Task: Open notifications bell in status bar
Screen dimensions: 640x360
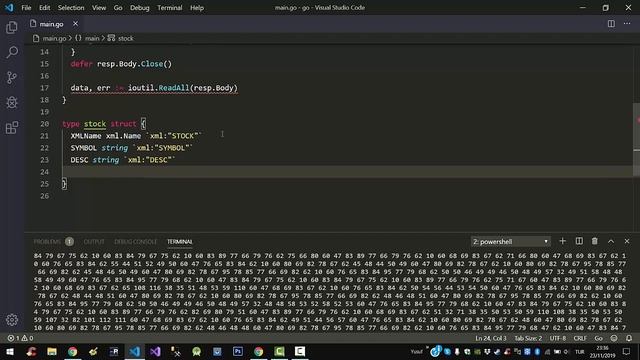Action: [x=629, y=338]
